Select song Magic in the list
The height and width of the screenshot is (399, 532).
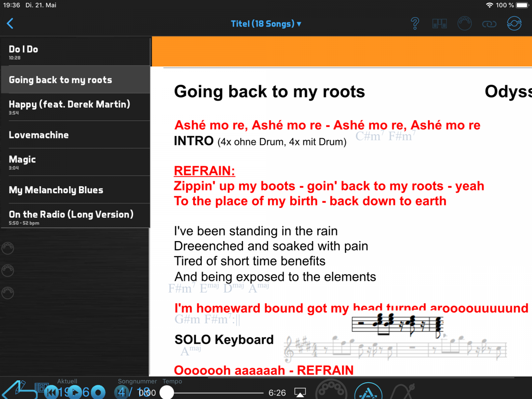pos(75,162)
